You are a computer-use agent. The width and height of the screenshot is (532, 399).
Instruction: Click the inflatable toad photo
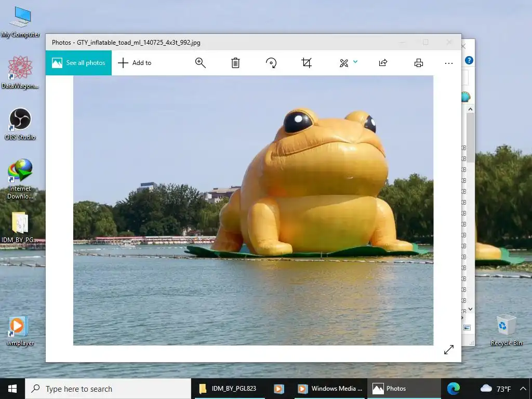[253, 210]
